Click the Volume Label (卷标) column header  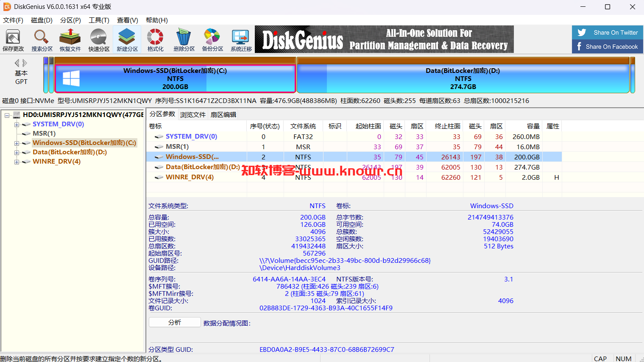coord(197,126)
